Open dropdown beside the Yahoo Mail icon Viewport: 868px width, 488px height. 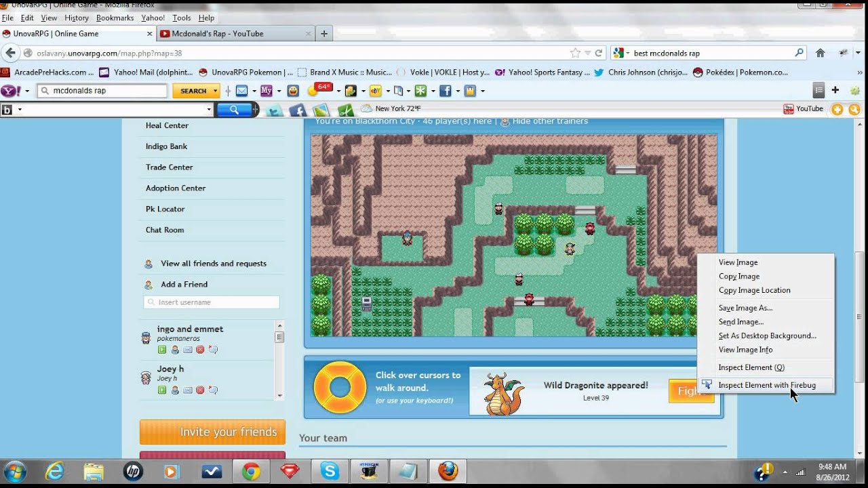pos(253,90)
